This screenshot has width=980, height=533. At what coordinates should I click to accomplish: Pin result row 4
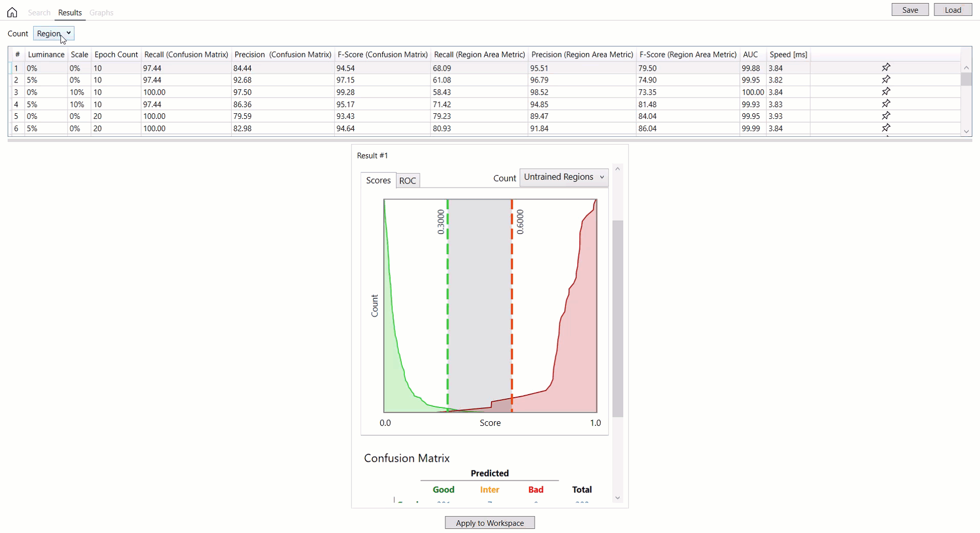click(886, 104)
